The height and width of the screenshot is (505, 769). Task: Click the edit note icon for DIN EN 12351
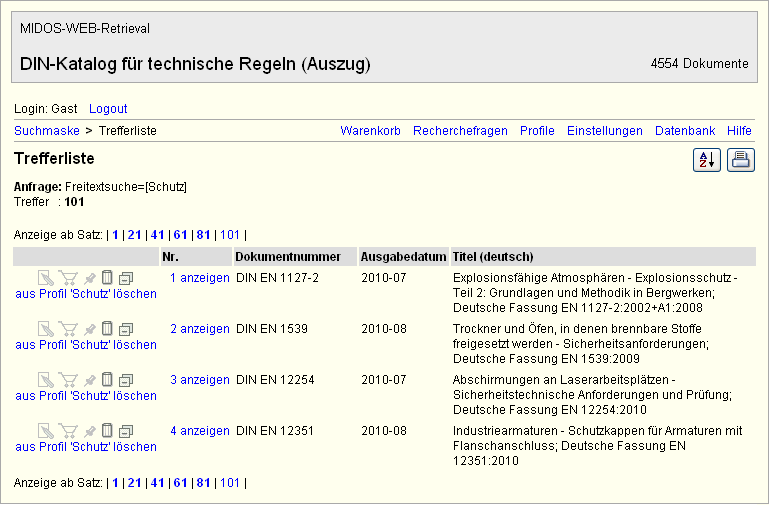pos(45,431)
